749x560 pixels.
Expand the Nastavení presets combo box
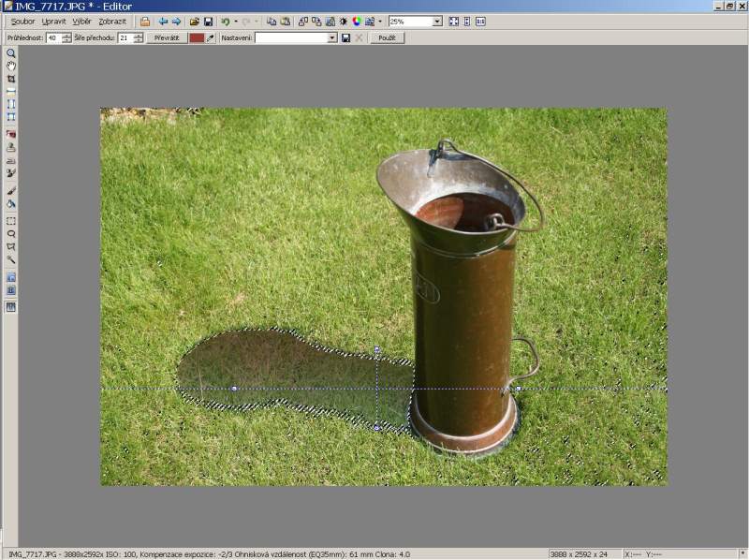[x=331, y=38]
